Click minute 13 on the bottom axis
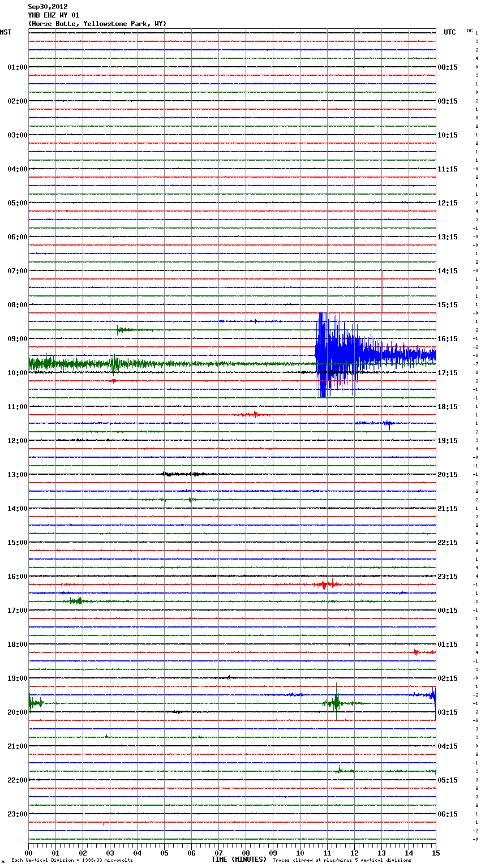Viewport: 481px width, 868px height. (x=381, y=853)
